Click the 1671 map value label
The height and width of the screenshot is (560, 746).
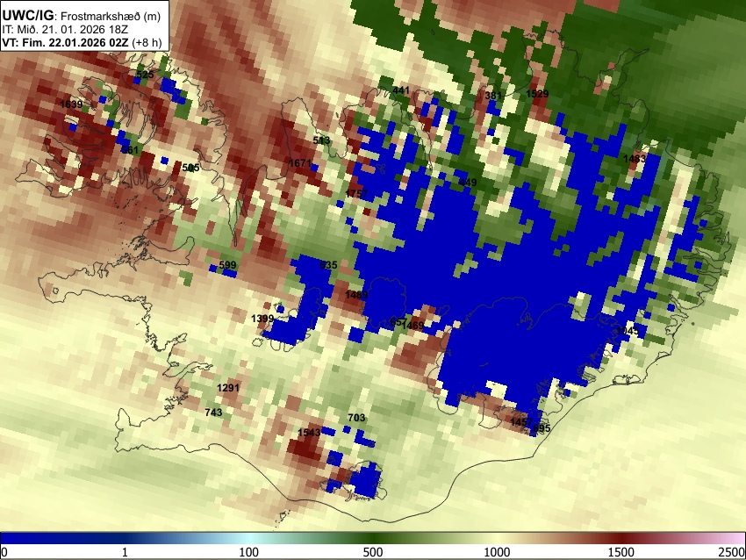tap(300, 163)
